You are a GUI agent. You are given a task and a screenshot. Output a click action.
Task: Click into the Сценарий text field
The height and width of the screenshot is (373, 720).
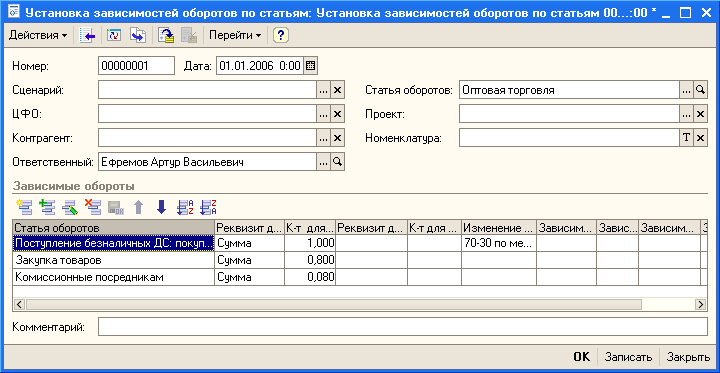[x=207, y=90]
